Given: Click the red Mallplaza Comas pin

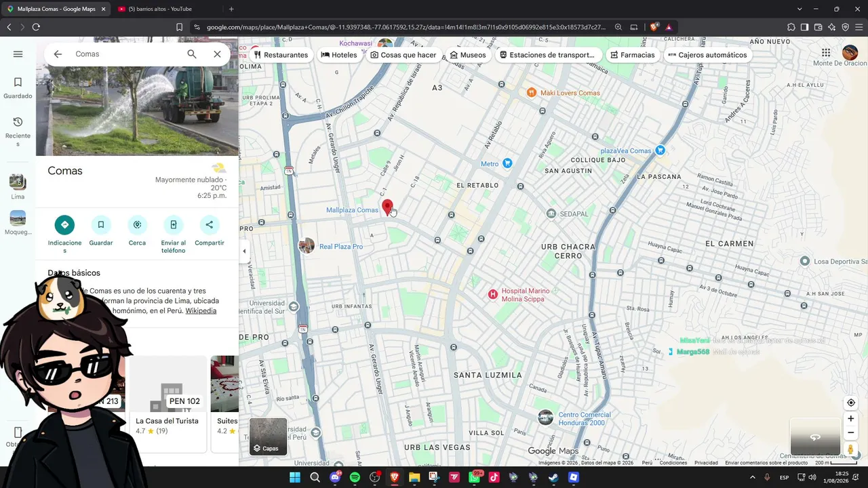Looking at the screenshot, I should click(x=387, y=208).
